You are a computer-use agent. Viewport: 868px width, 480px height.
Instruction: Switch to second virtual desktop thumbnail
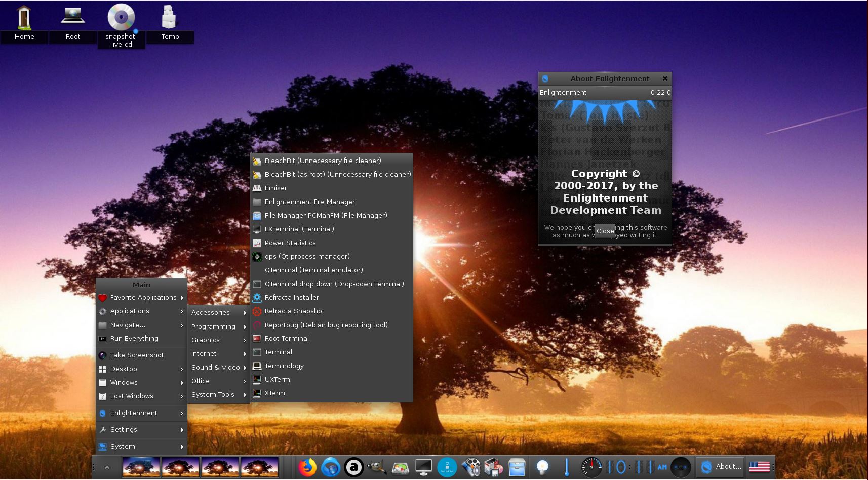pos(180,467)
